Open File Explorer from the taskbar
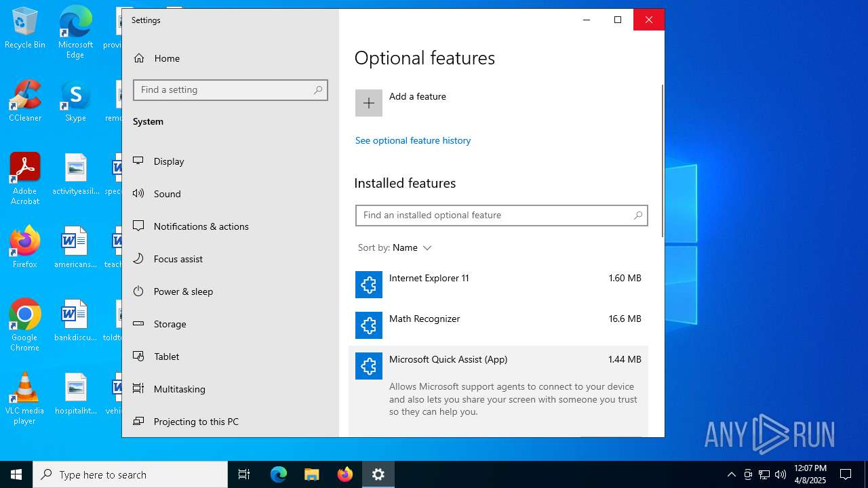 (x=312, y=474)
